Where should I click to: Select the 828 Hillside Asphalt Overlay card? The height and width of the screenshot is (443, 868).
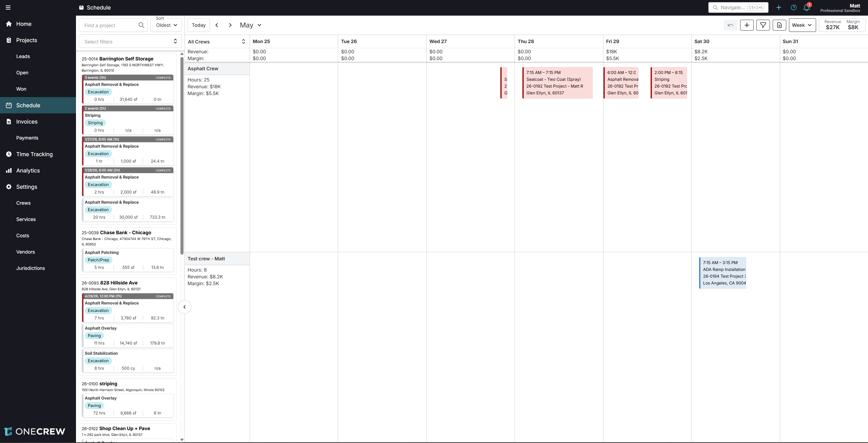point(128,336)
